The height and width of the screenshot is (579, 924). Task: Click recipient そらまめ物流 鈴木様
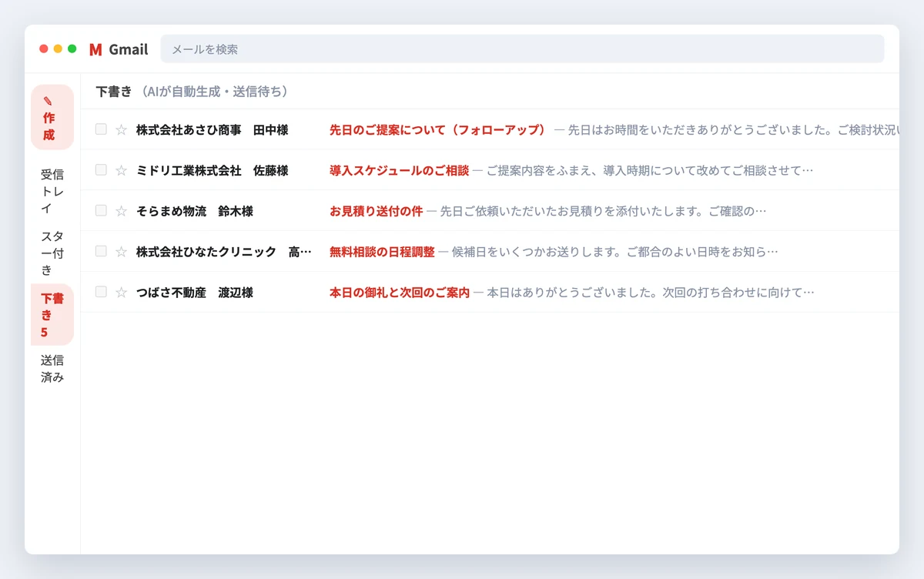coord(195,211)
